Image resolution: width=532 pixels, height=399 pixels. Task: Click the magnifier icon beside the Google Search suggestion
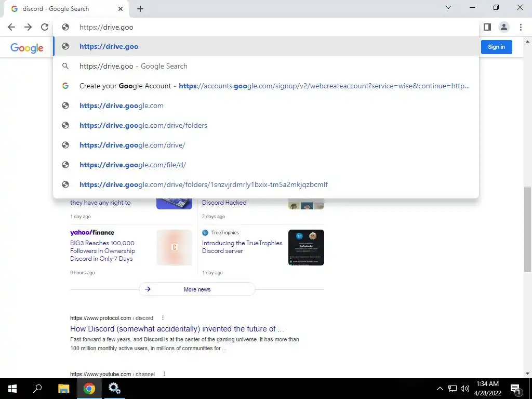coord(65,66)
